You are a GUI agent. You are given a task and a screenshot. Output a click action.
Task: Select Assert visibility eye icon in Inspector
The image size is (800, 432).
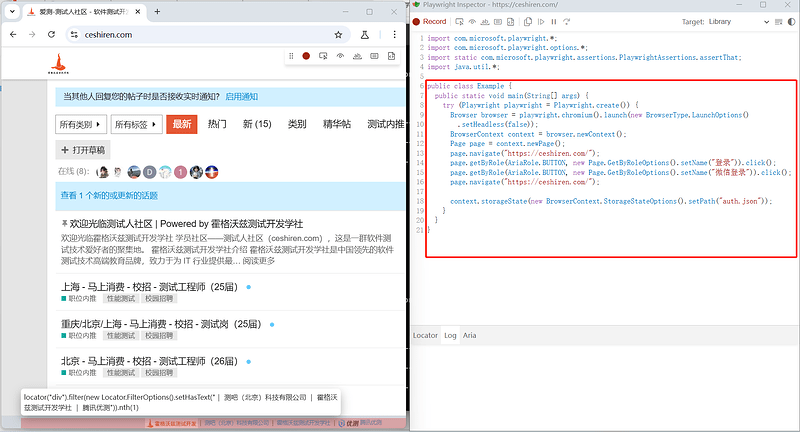[472, 21]
